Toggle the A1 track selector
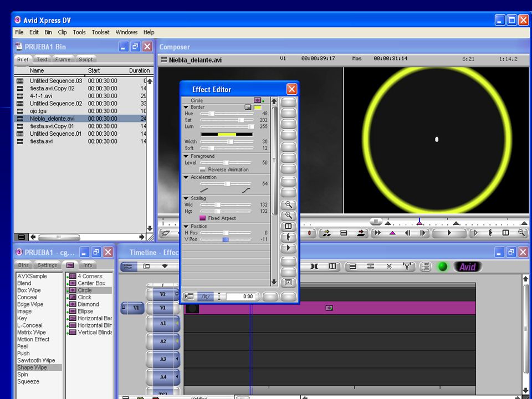The image size is (532, 399). 163,324
